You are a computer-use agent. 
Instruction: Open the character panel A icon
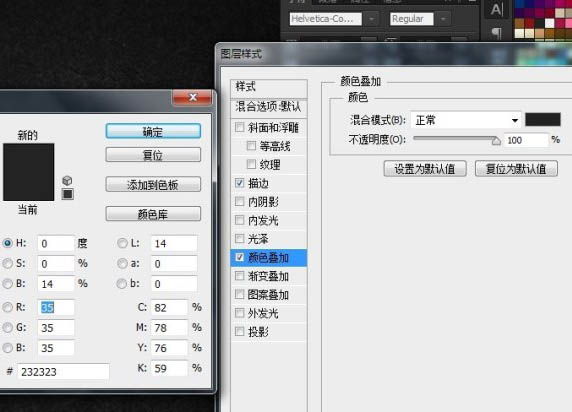496,10
